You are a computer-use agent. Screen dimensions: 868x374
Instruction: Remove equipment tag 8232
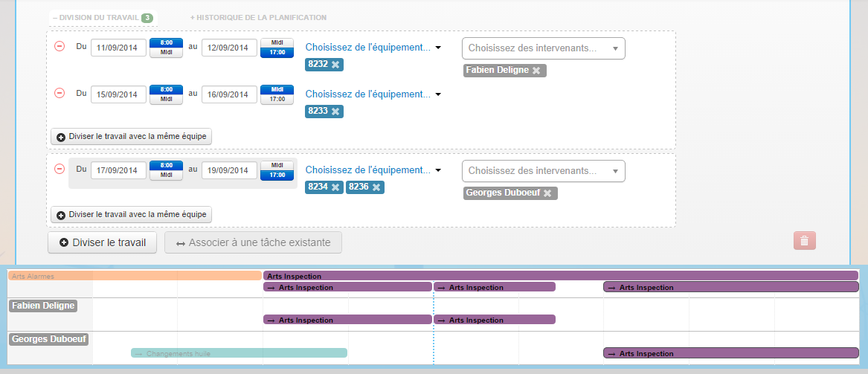[x=335, y=65]
